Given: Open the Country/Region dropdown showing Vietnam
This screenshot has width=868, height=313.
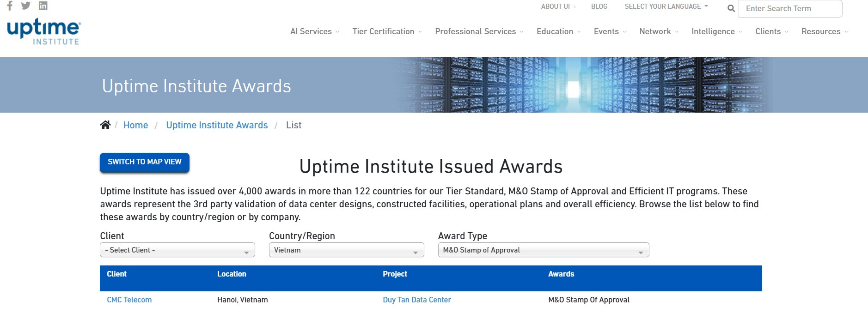Looking at the screenshot, I should (346, 250).
